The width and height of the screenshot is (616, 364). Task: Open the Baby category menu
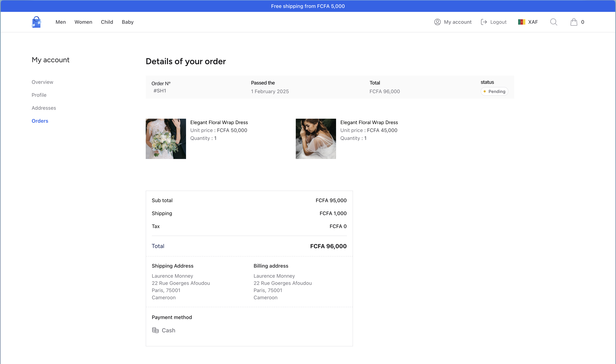[x=128, y=22]
